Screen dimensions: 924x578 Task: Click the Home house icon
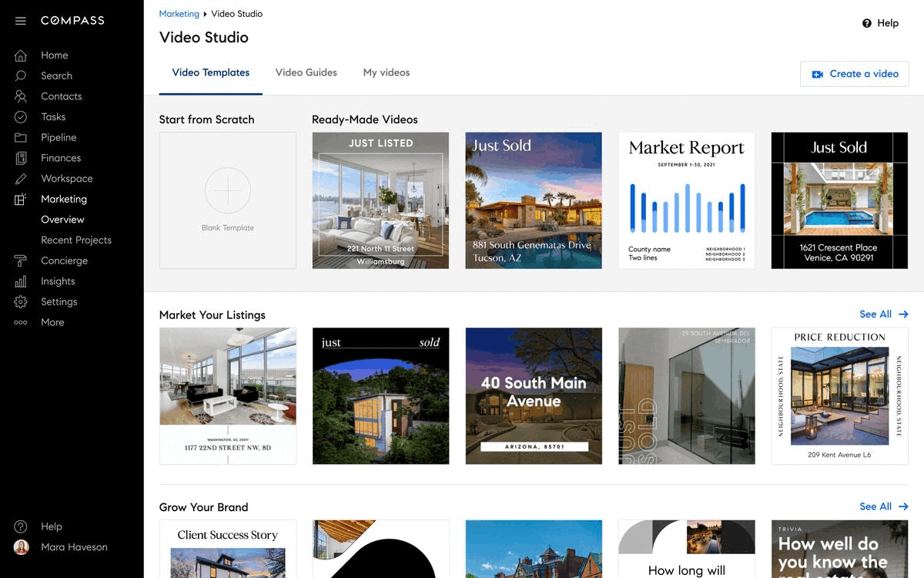[x=21, y=55]
